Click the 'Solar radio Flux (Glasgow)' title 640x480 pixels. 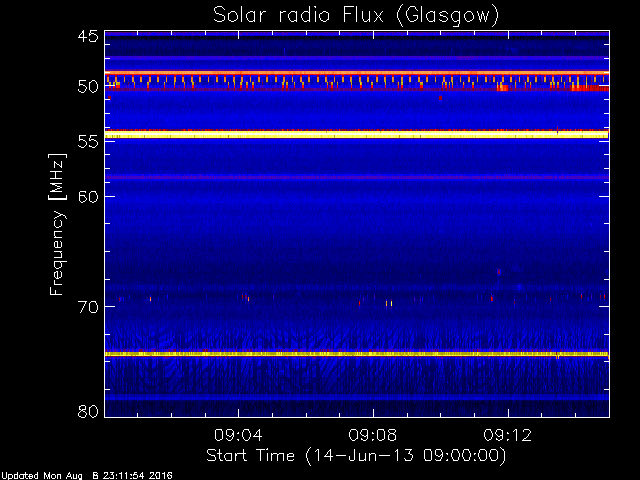point(356,16)
